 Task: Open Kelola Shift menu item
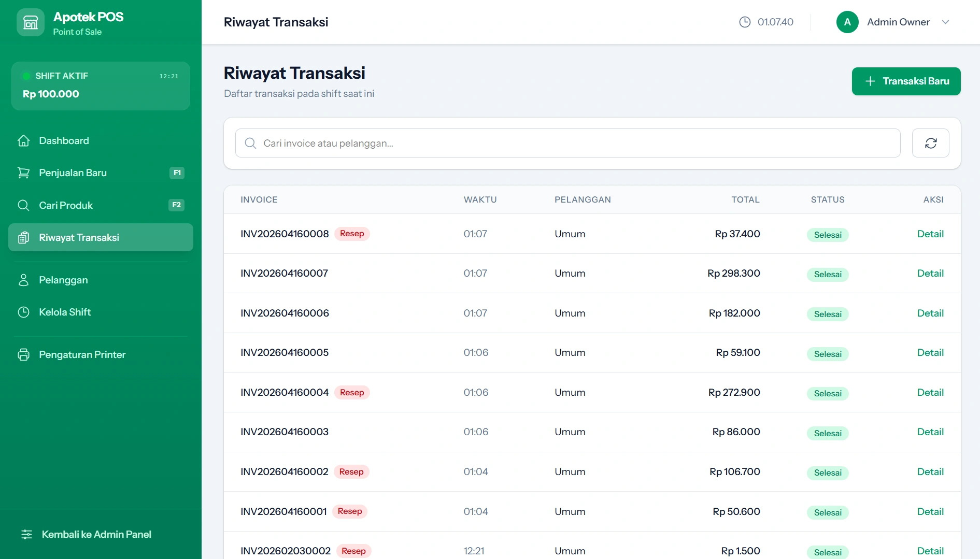101,312
